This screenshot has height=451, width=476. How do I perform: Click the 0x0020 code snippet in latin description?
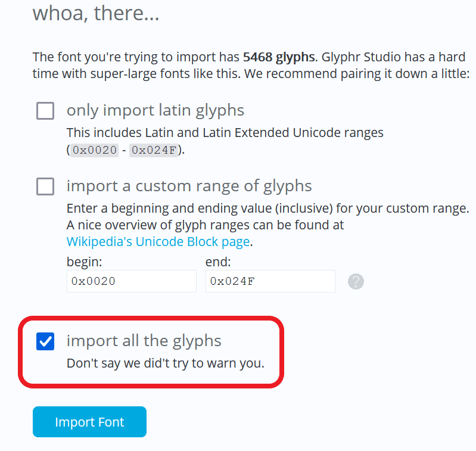[x=94, y=150]
